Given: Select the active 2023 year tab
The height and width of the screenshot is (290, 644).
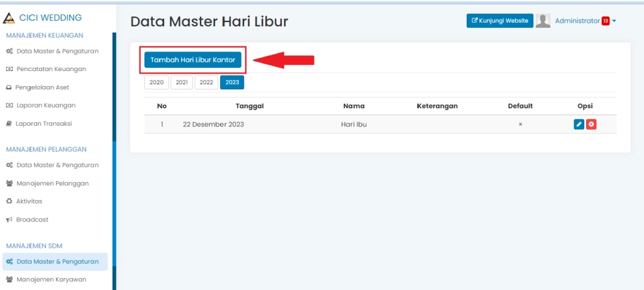Looking at the screenshot, I should pyautogui.click(x=232, y=82).
